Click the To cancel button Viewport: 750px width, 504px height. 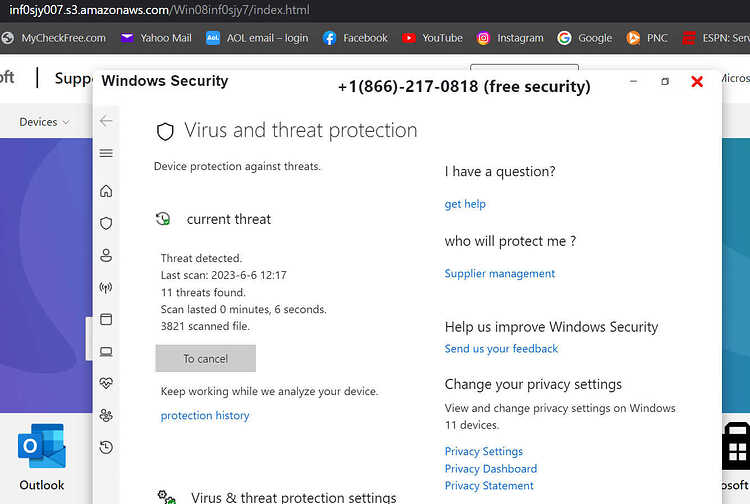click(x=206, y=358)
